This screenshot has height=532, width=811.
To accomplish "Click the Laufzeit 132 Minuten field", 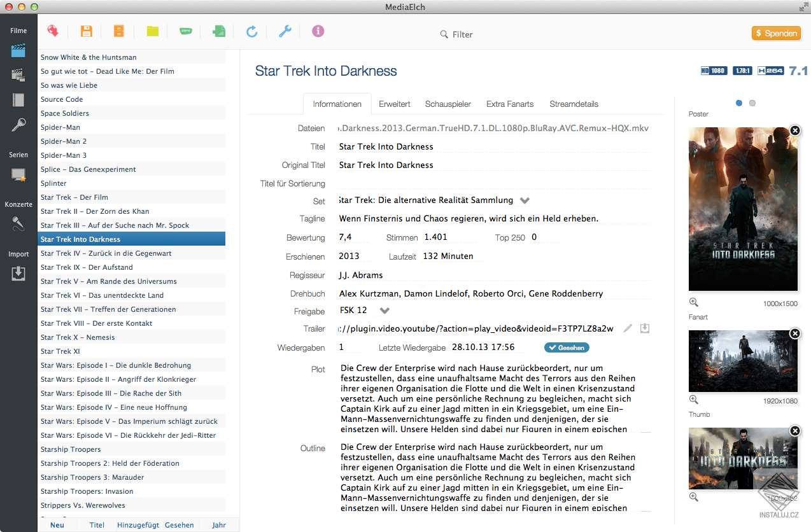I will point(455,256).
